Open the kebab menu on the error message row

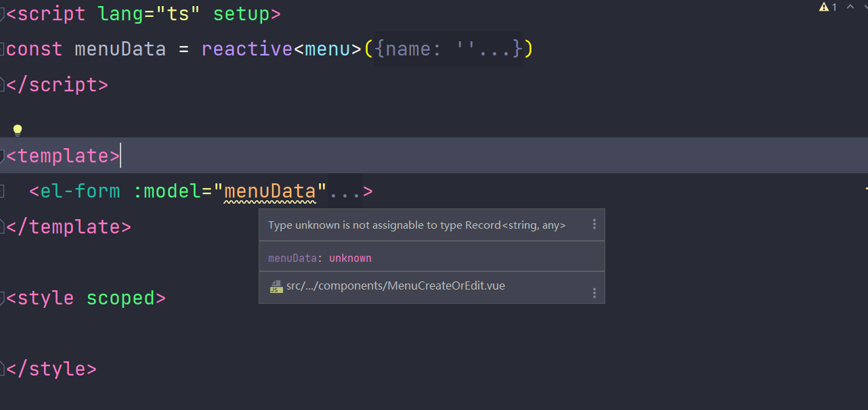[594, 225]
